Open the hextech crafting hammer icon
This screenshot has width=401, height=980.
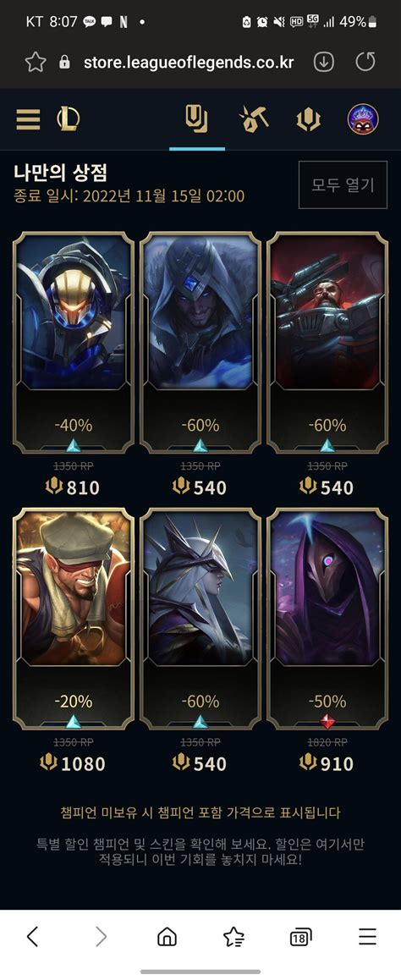pos(254,118)
